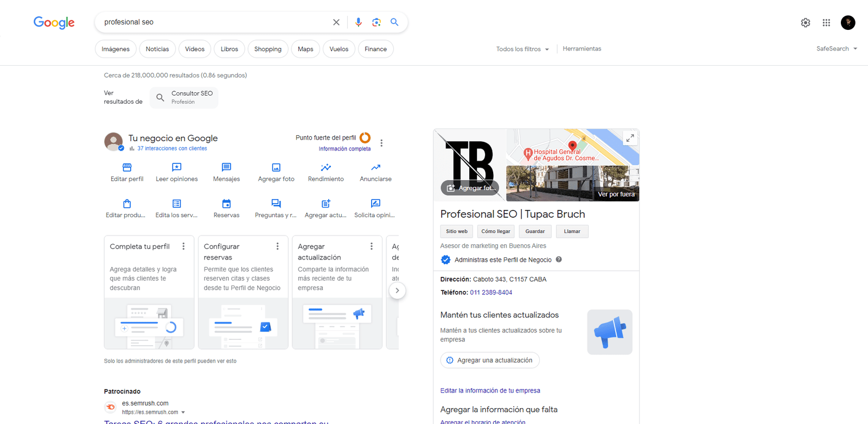Clear the search box with the X icon
The width and height of the screenshot is (868, 424).
point(336,22)
